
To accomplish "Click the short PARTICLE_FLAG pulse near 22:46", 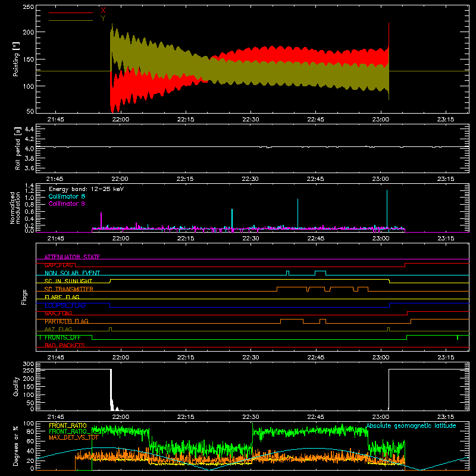I will coord(322,321).
